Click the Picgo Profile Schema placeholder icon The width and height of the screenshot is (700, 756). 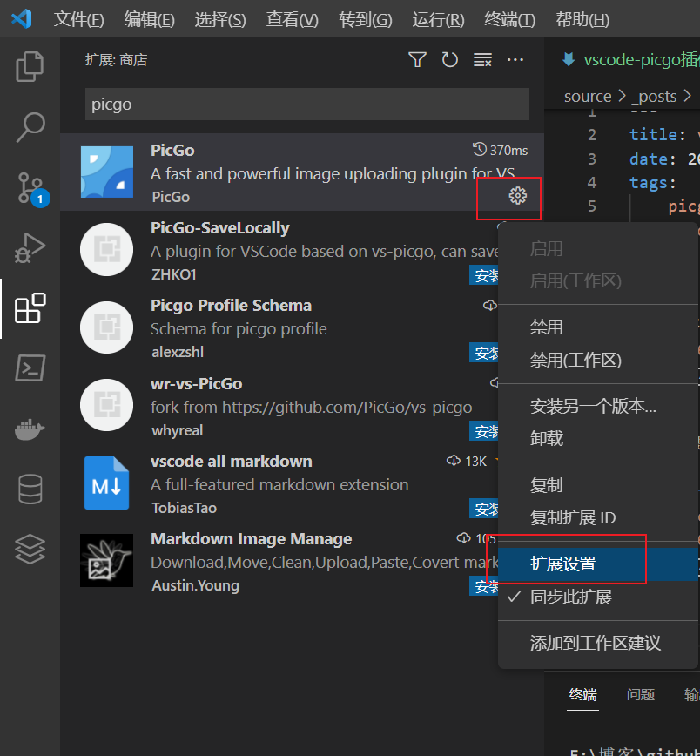coord(106,327)
